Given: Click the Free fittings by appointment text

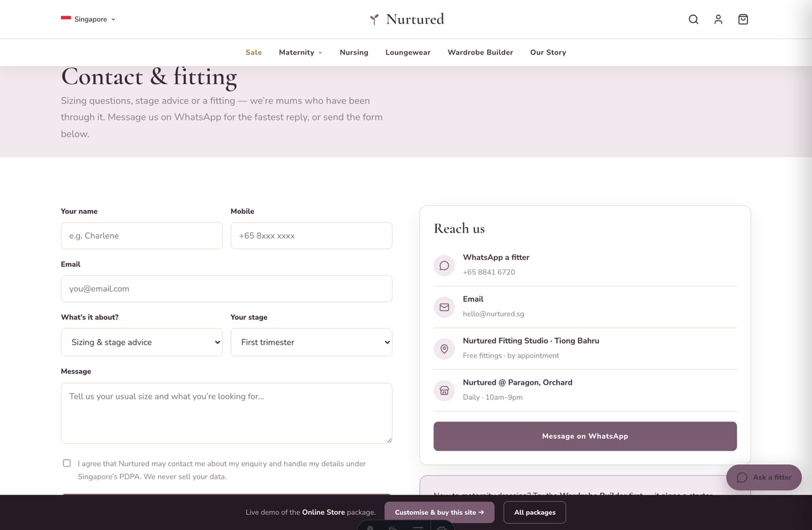Looking at the screenshot, I should point(511,356).
